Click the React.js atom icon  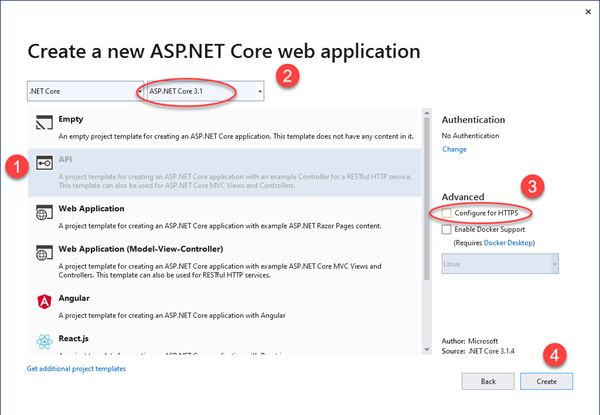44,342
